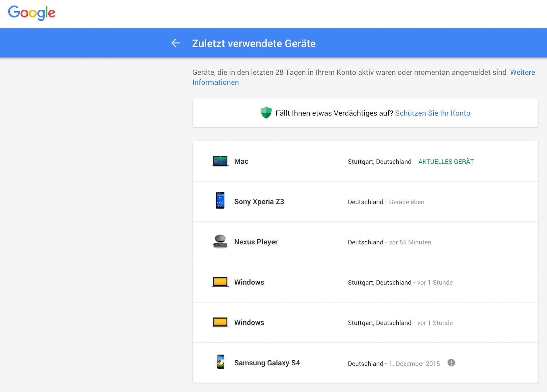Screen dimensions: 547x392
Task: Click the Nexus Player device icon
Action: click(220, 241)
